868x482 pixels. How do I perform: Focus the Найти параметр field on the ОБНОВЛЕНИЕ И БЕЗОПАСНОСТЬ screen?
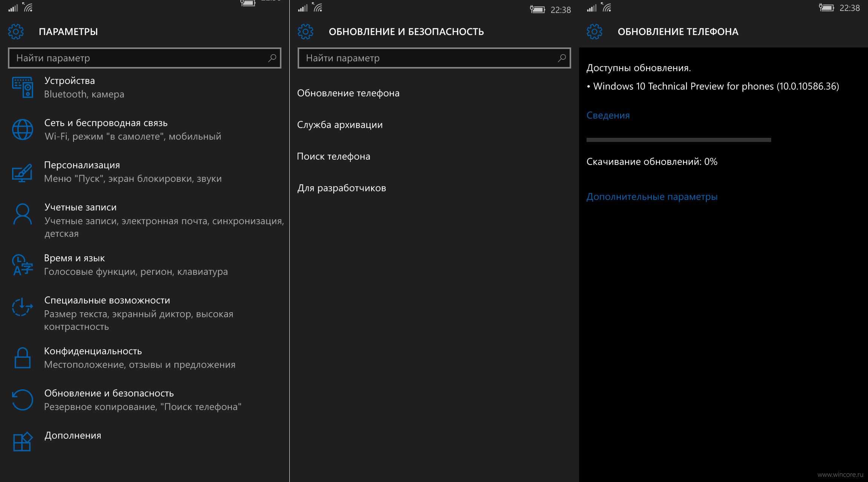434,58
